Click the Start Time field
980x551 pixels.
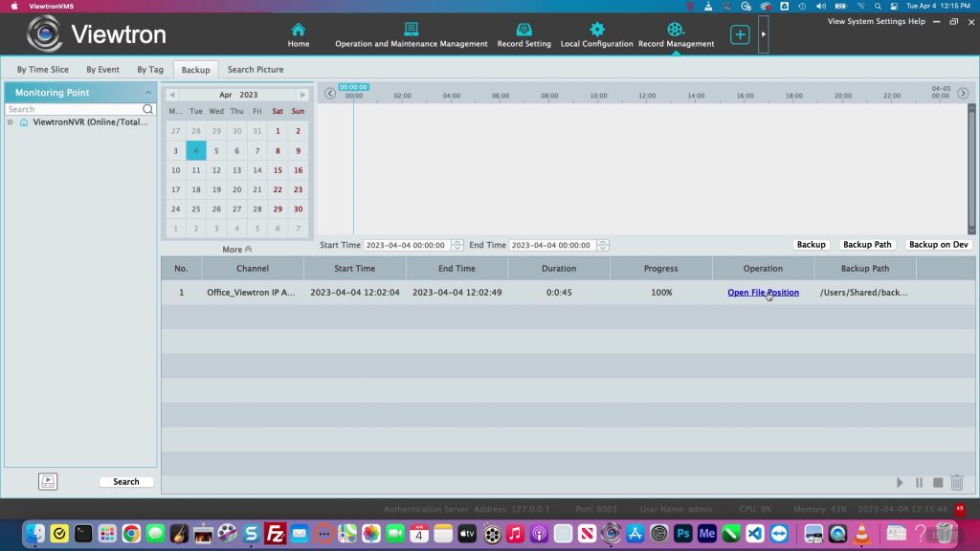[x=407, y=245]
